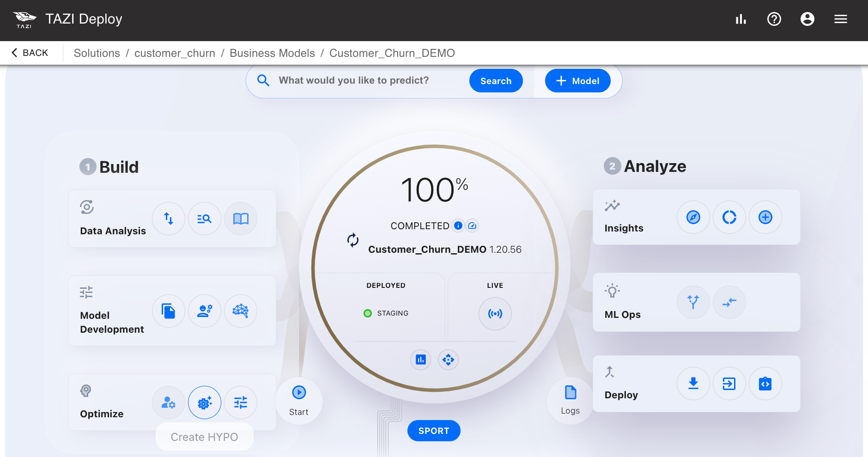
Task: Click the Create HYPO tooltip label
Action: 205,437
